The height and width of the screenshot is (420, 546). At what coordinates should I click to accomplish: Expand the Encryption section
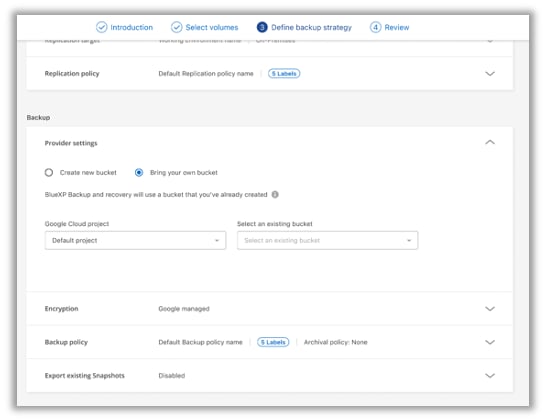tap(490, 309)
